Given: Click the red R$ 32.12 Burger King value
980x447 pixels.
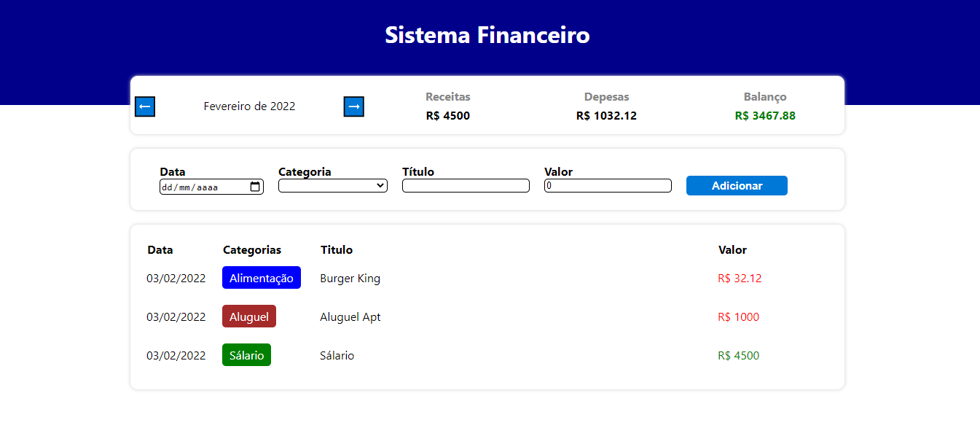Looking at the screenshot, I should click(739, 278).
